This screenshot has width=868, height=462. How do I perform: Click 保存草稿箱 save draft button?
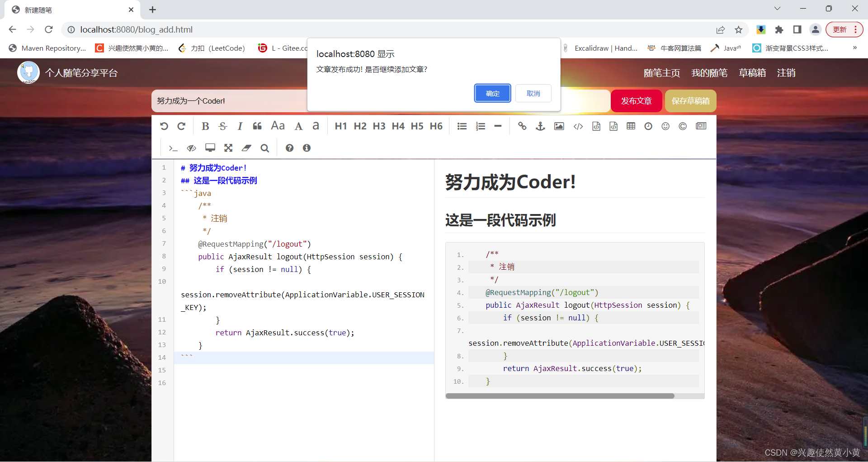[x=691, y=101]
